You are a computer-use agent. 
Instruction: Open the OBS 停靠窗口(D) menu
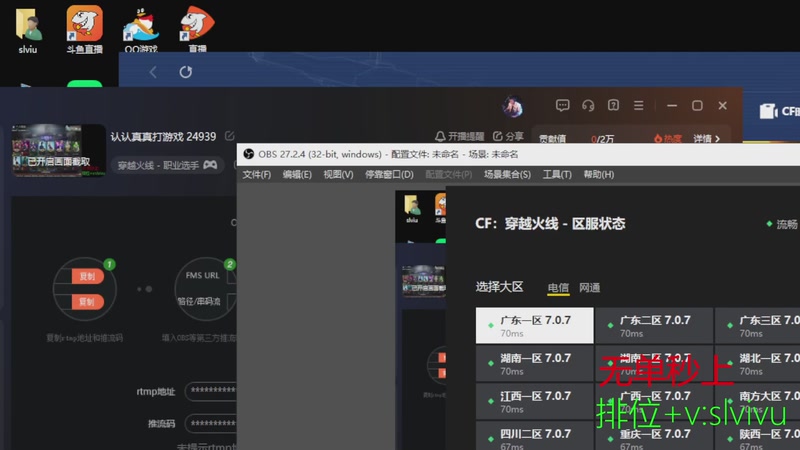(389, 174)
